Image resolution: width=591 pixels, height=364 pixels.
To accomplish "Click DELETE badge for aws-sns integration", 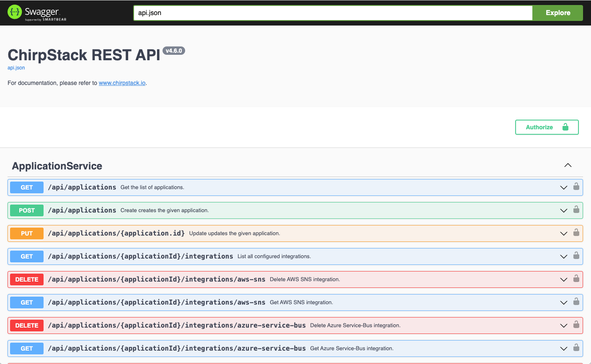I will coord(27,279).
